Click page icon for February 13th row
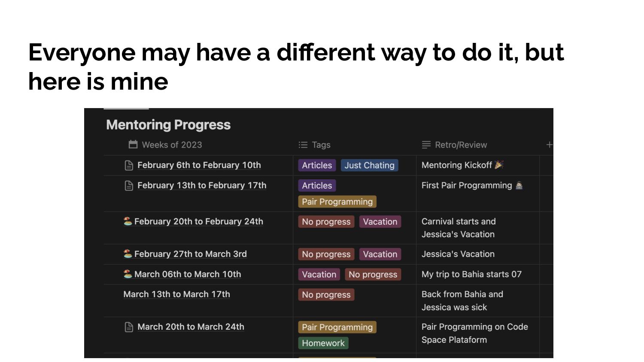 click(129, 186)
